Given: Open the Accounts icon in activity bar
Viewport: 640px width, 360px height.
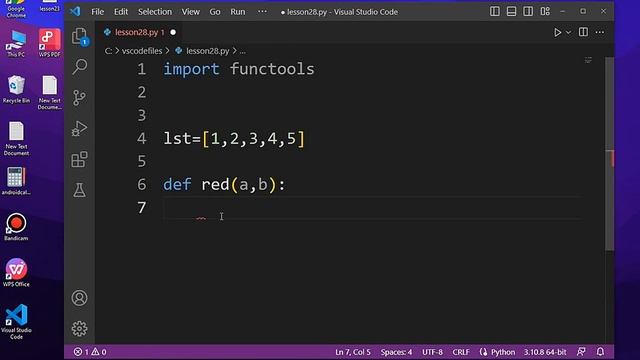Looking at the screenshot, I should tap(80, 298).
